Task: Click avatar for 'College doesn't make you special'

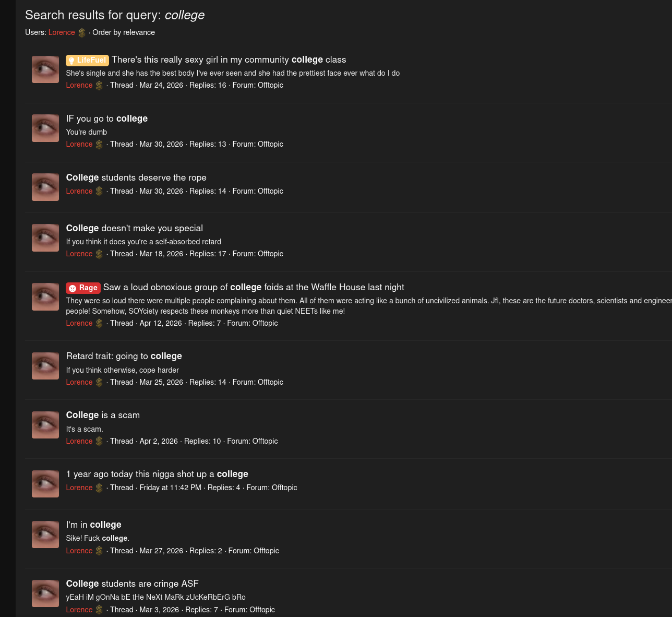Action: coord(45,238)
